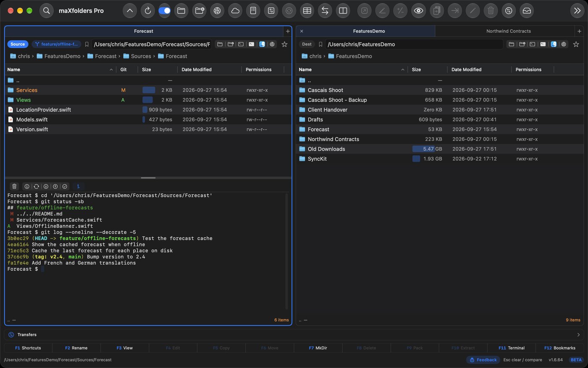Click the table grid icon in the toolbar
Image resolution: width=588 pixels, height=368 pixels.
[x=307, y=11]
